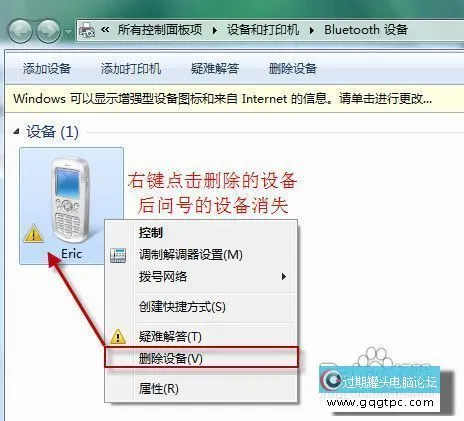Click the modem icon beside 调制解调器设置(M)
This screenshot has height=421, width=464.
[118, 255]
